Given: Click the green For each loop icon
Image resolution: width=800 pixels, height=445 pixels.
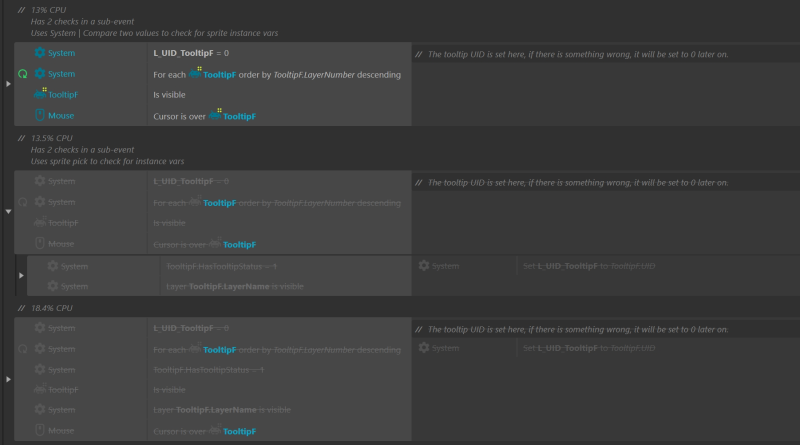Looking at the screenshot, I should 22,74.
